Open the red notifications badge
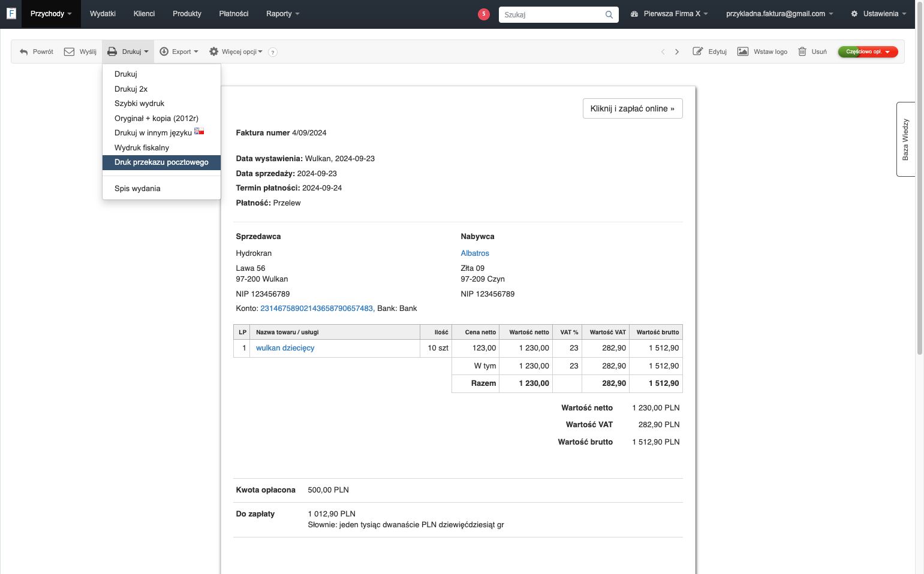 tap(484, 14)
